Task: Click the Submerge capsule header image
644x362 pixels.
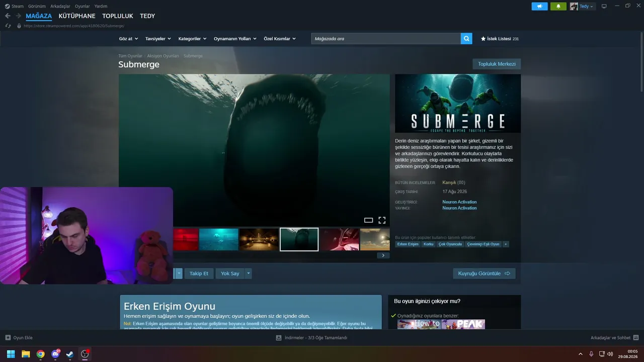Action: pyautogui.click(x=458, y=104)
